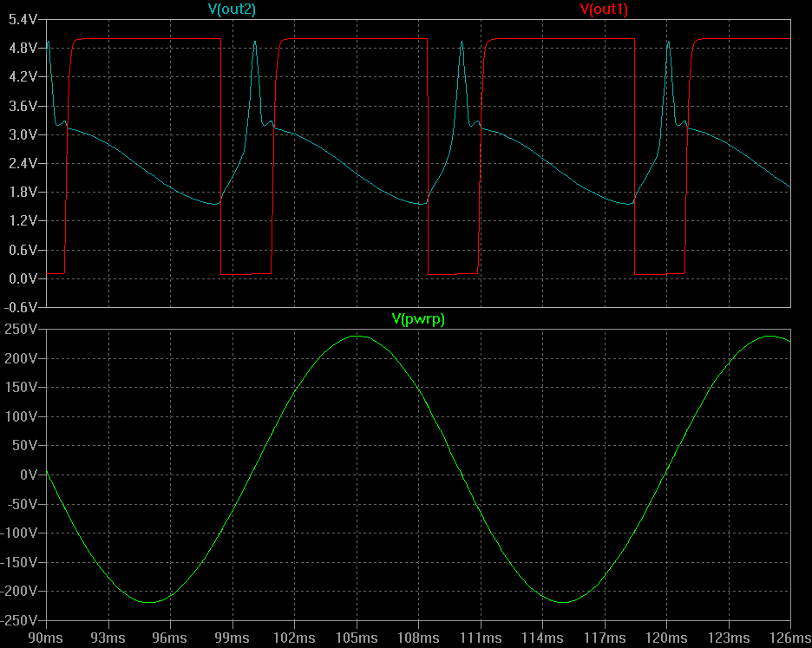The width and height of the screenshot is (812, 648).
Task: Click the -150V axis label
Action: tap(19, 562)
